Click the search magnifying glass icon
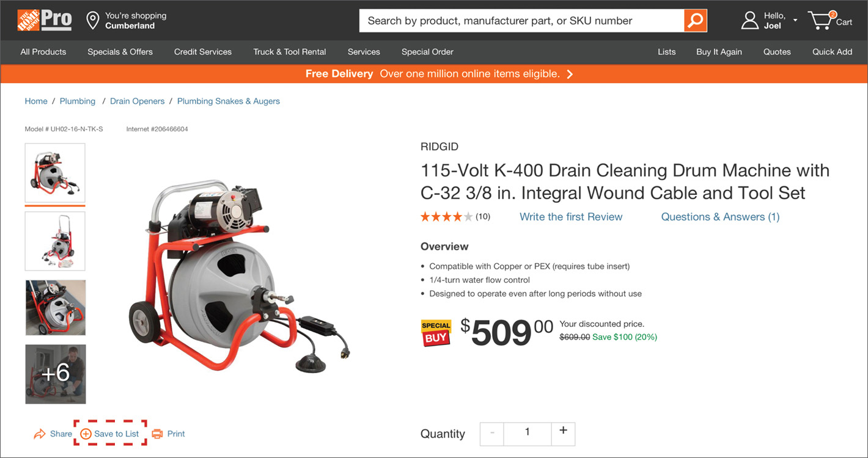 (x=695, y=20)
